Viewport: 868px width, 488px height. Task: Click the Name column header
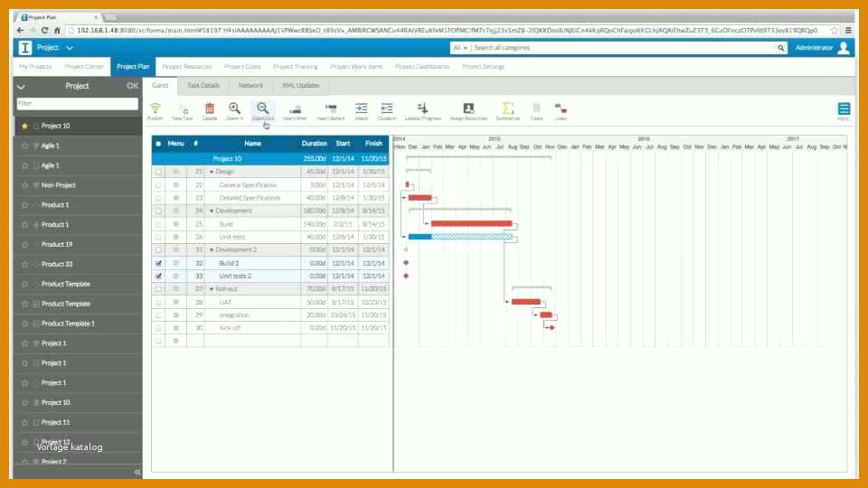tap(252, 144)
